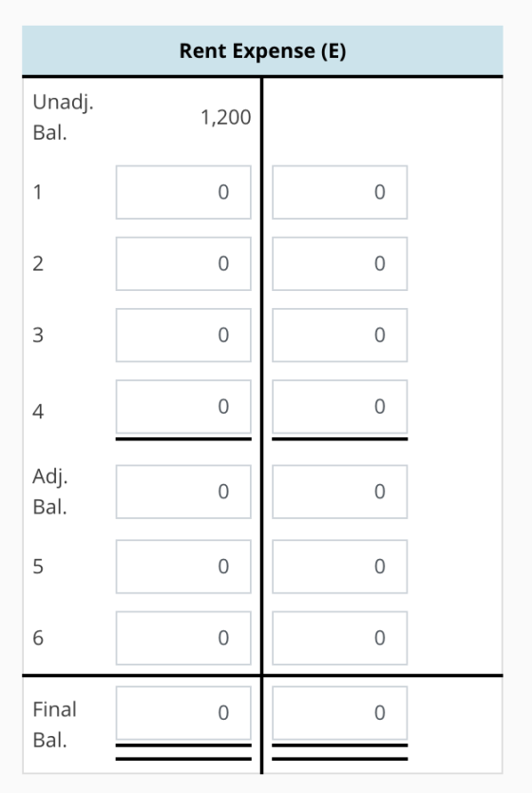Click the row 5 credit input field

pos(339,567)
